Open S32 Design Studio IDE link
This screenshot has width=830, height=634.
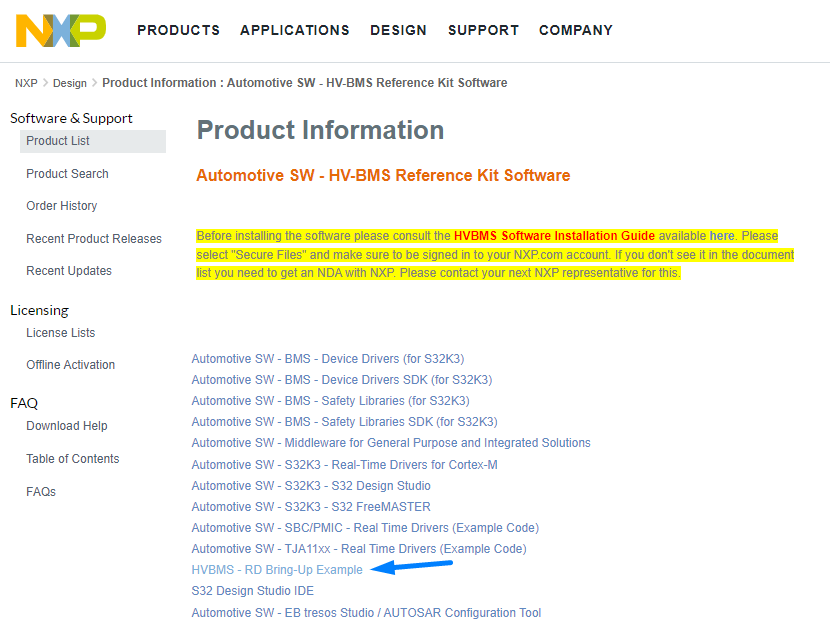coord(253,590)
